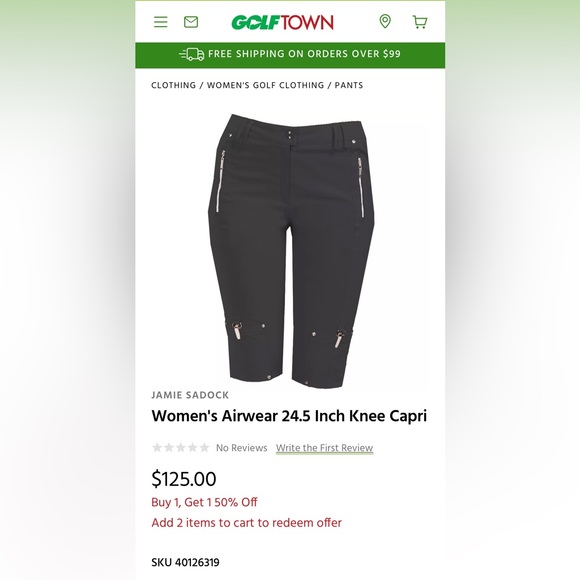Screen dimensions: 580x580
Task: Select the SKU 40126319 text
Action: click(185, 563)
